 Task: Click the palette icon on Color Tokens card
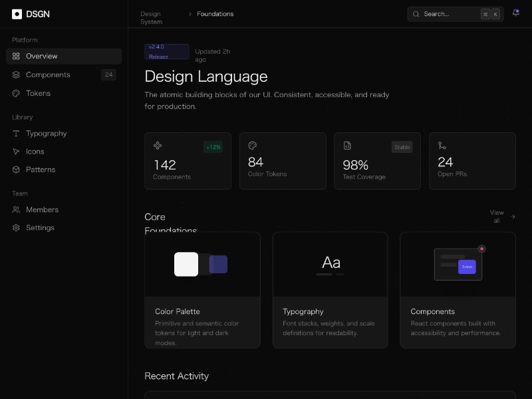(x=252, y=146)
